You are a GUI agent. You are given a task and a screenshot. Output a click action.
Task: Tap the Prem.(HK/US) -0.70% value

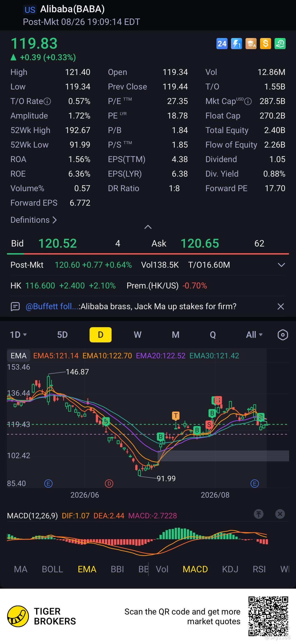pos(195,285)
